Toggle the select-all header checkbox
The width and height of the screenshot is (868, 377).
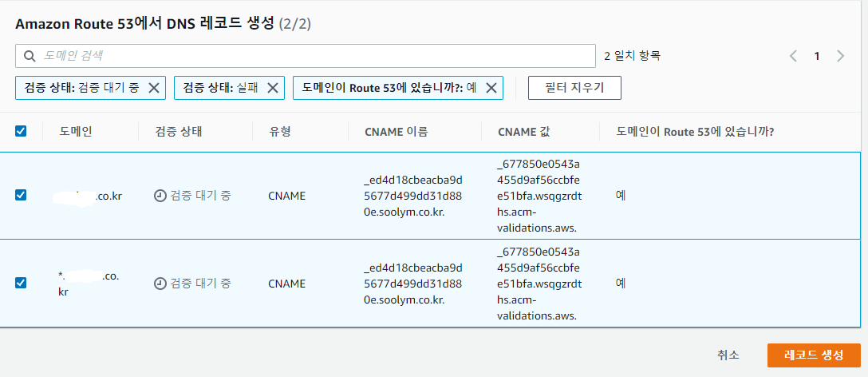pyautogui.click(x=21, y=132)
